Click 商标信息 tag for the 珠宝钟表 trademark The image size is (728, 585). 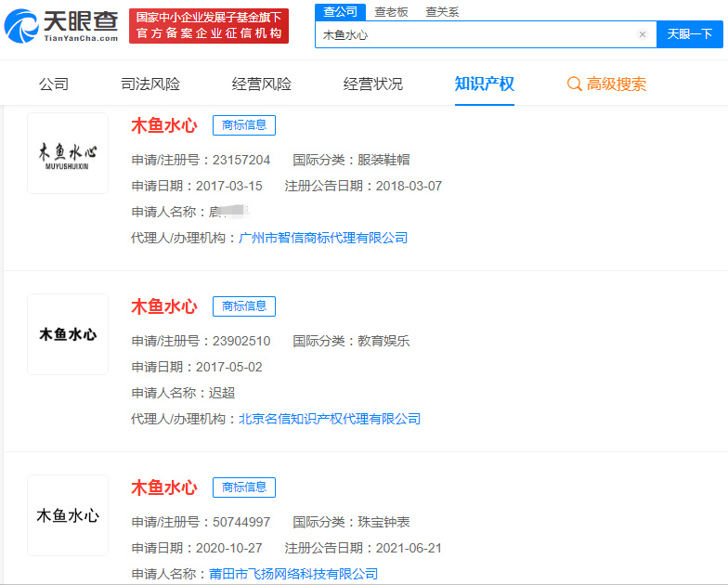click(244, 487)
